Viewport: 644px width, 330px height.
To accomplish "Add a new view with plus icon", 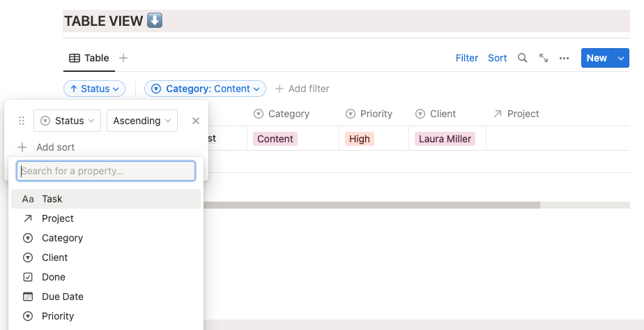I will point(123,58).
